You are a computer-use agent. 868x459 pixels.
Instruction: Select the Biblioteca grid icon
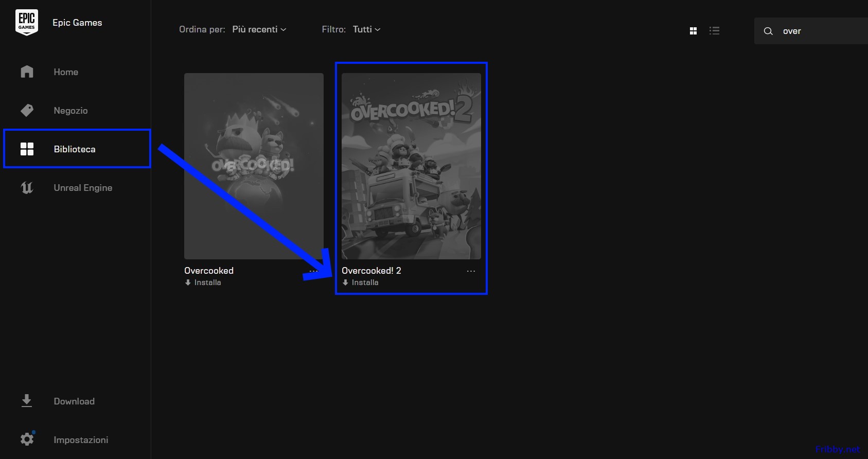tap(27, 149)
